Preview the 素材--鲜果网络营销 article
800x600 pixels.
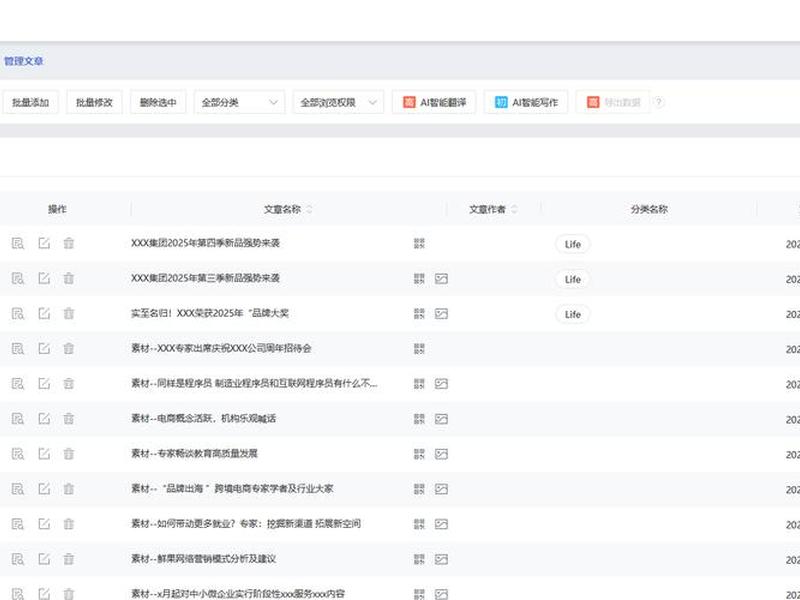[18, 560]
